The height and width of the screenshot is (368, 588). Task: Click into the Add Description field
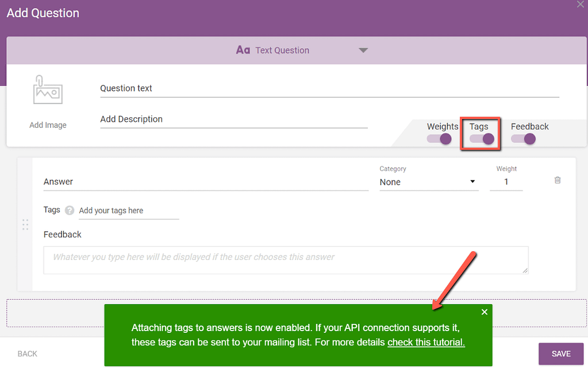233,119
